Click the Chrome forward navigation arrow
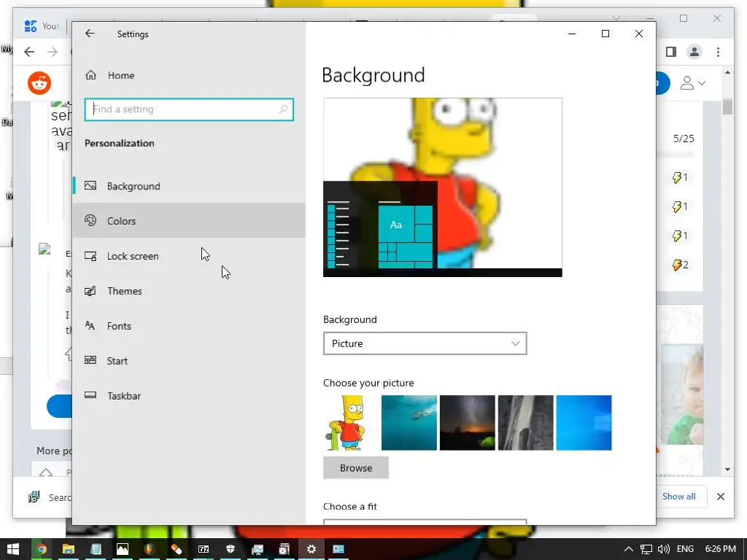Screen dimensions: 747x560 53,52
